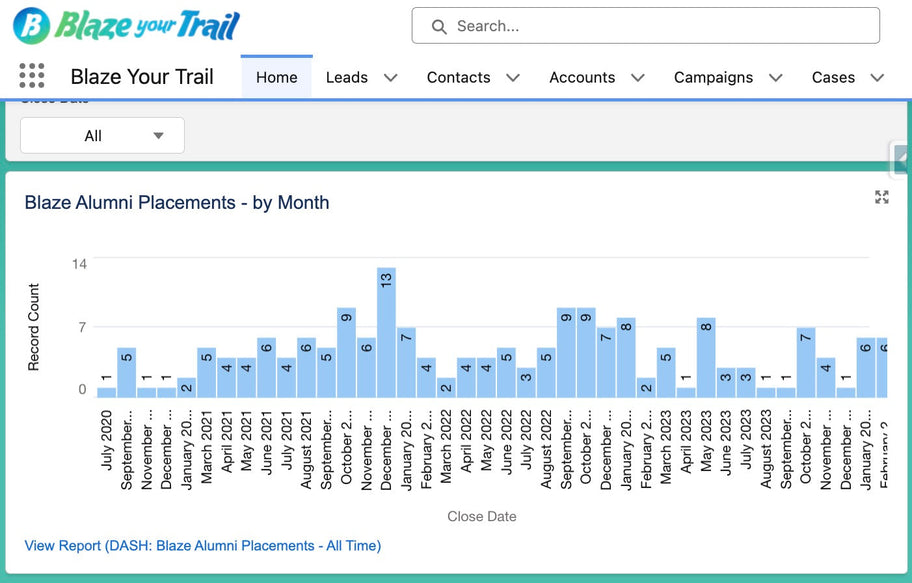
Task: Open the Contacts tab
Action: pyautogui.click(x=458, y=77)
